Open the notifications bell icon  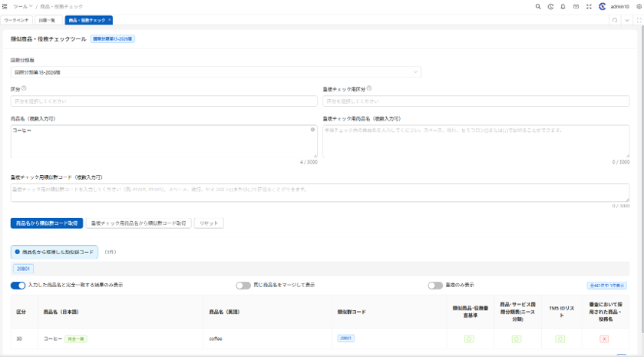coord(563,7)
